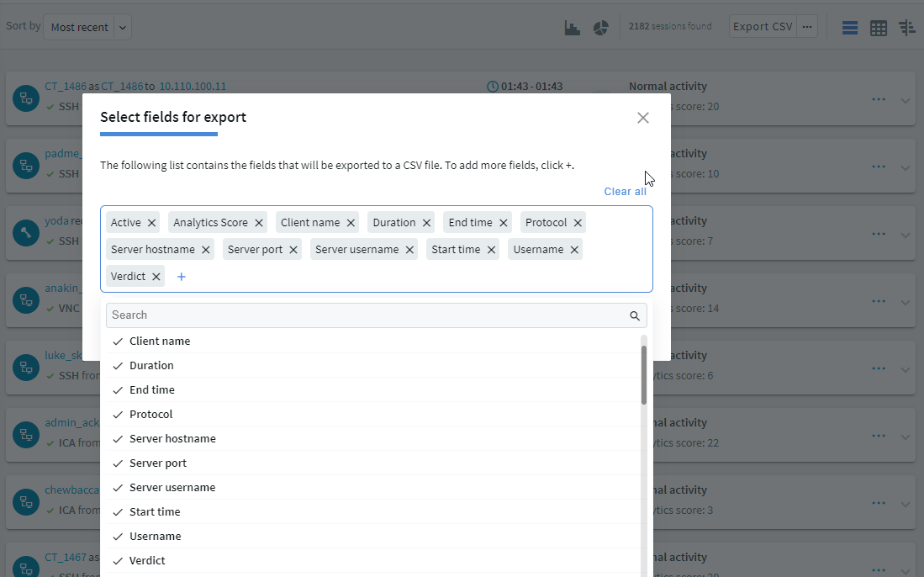Open the timeline flow view icon

pos(906,28)
